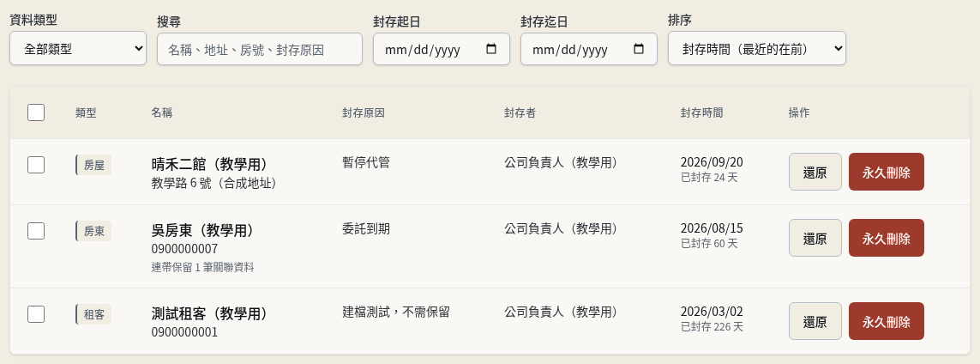Check the 晴禾二館 row checkbox
The width and height of the screenshot is (980, 364).
36,165
